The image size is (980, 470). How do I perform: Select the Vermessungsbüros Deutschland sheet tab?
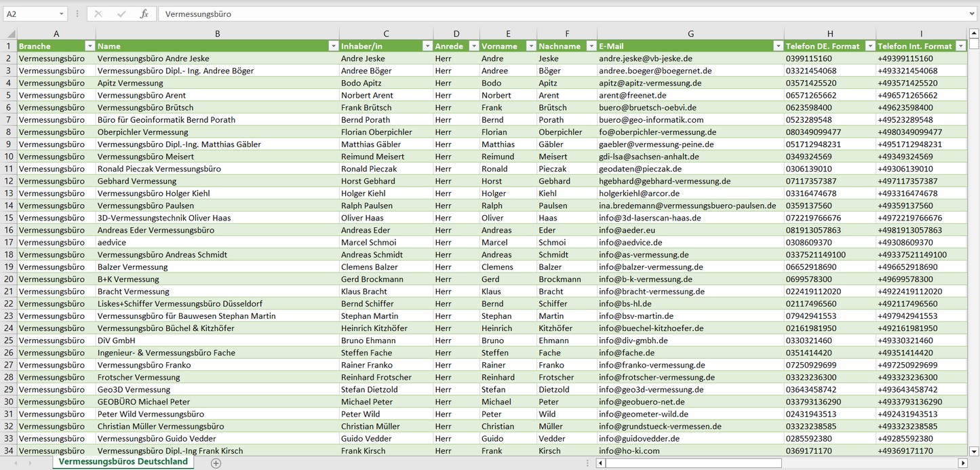[123, 462]
